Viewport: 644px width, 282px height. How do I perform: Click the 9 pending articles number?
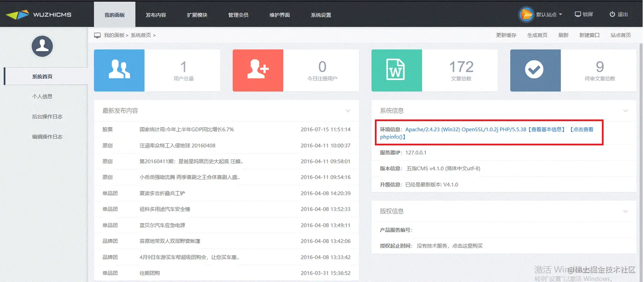tap(600, 67)
